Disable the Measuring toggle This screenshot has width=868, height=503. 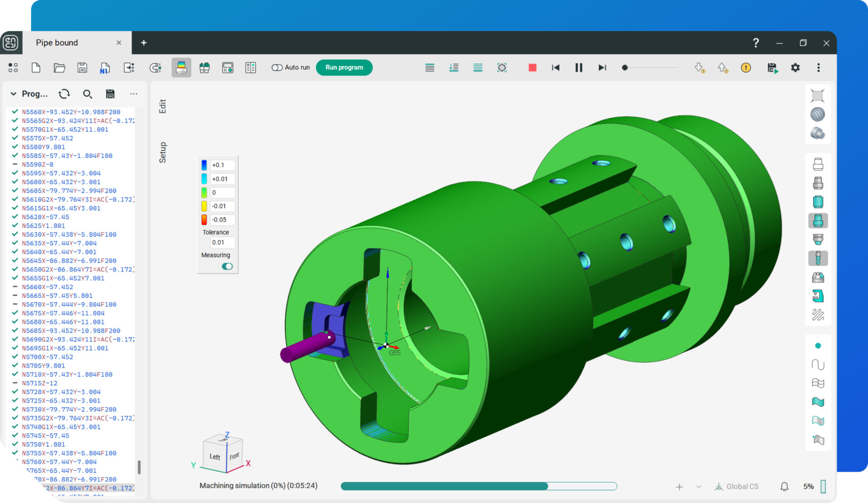pos(227,266)
